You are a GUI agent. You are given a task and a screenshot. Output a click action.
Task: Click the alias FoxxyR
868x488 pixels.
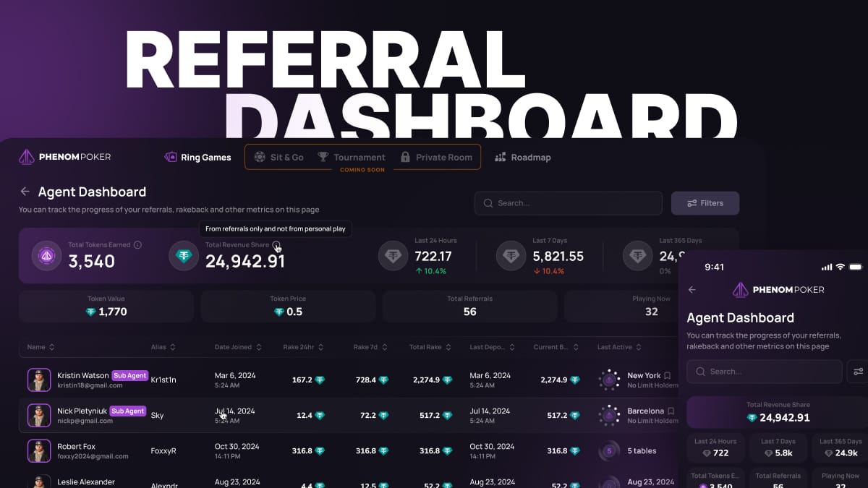click(x=163, y=451)
